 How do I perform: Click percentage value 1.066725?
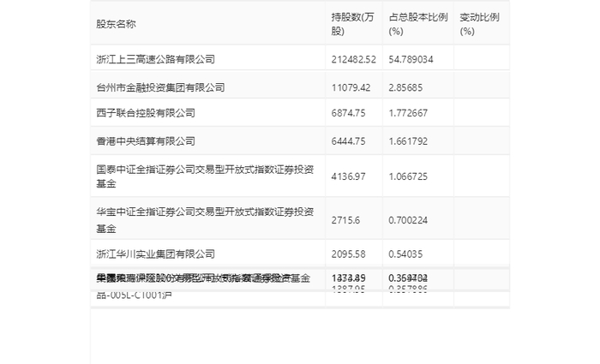pyautogui.click(x=408, y=176)
